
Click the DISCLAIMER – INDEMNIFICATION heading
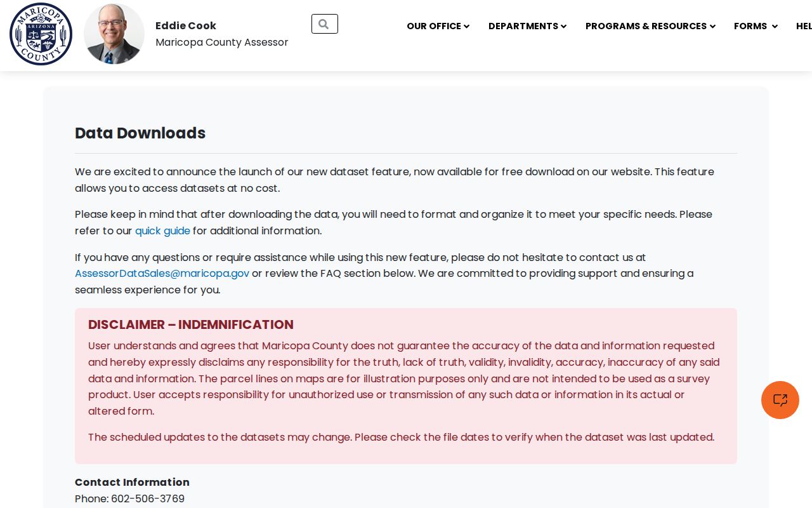(x=191, y=324)
